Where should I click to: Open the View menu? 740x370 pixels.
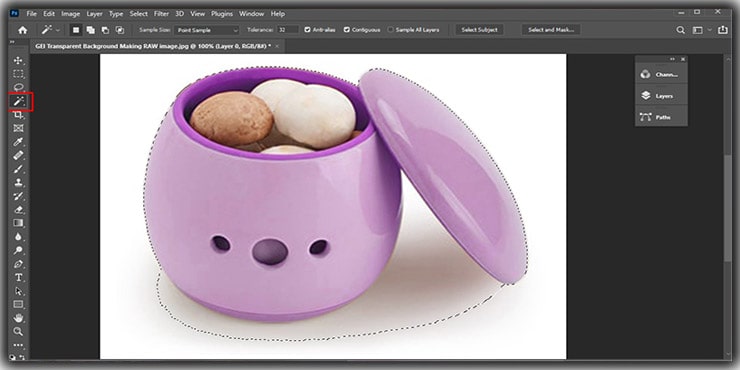point(197,14)
